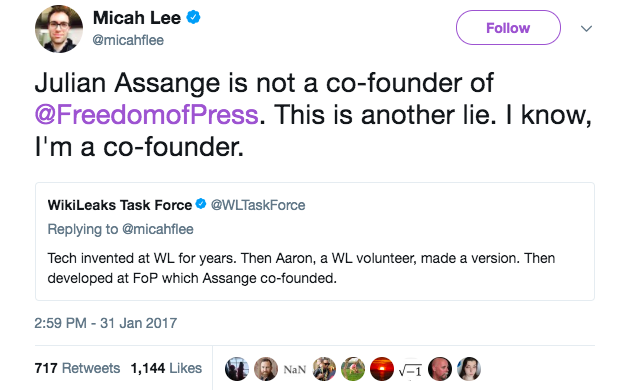View the 717 Retweets list
Image resolution: width=621 pixels, height=390 pixels.
77,368
